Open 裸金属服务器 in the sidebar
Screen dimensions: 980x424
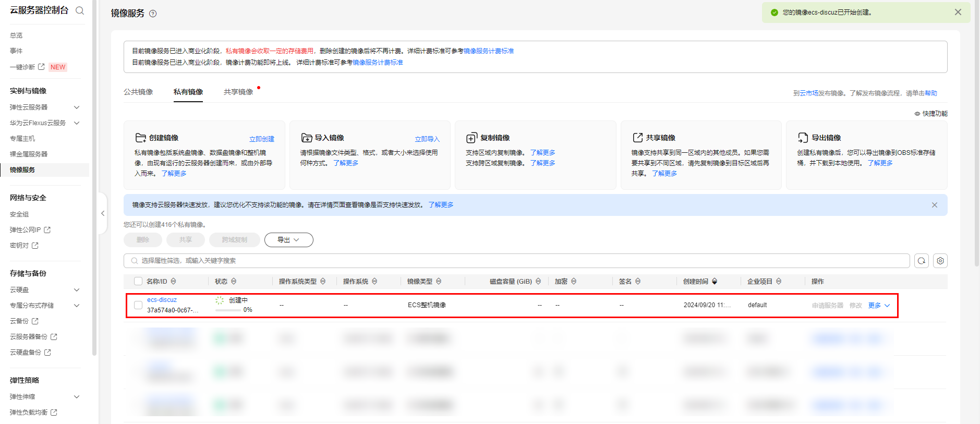click(x=29, y=154)
